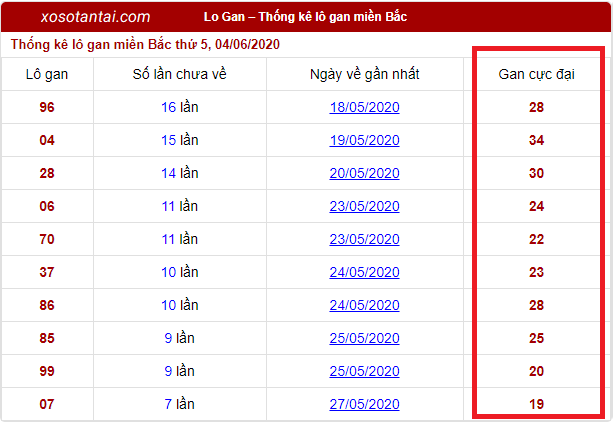Viewport: 614px width, 425px height.
Task: Open the 27/05/2020 date link
Action: [364, 404]
